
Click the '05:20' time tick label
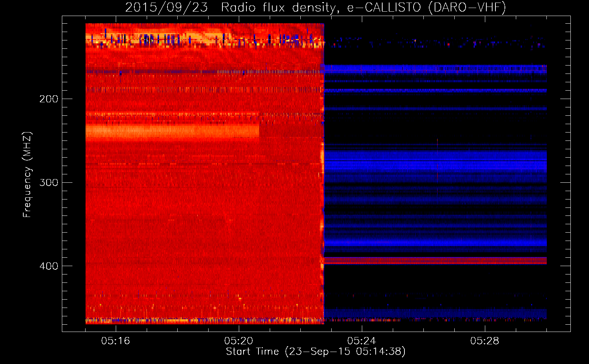pyautogui.click(x=239, y=341)
